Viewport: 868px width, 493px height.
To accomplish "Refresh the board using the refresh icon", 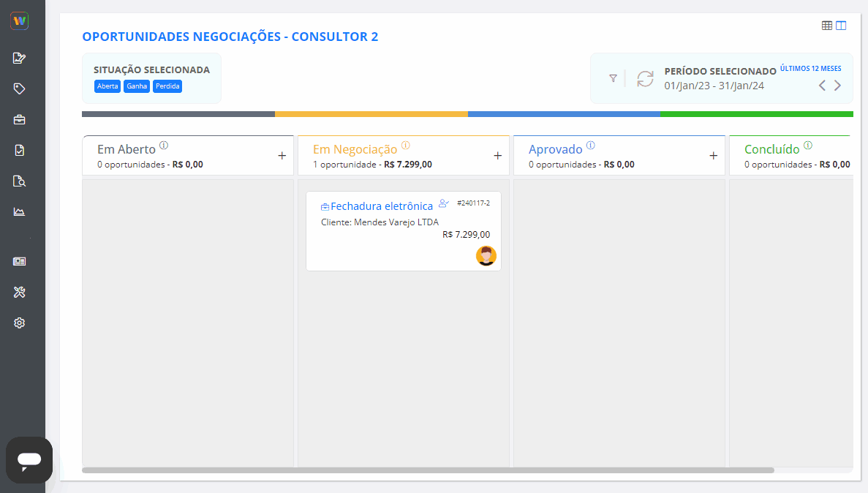I will [644, 78].
